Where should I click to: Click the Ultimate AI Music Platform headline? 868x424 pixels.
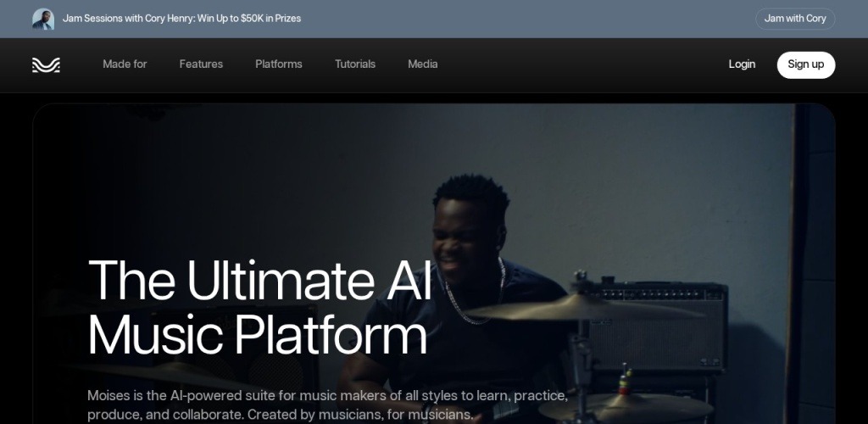coord(259,308)
